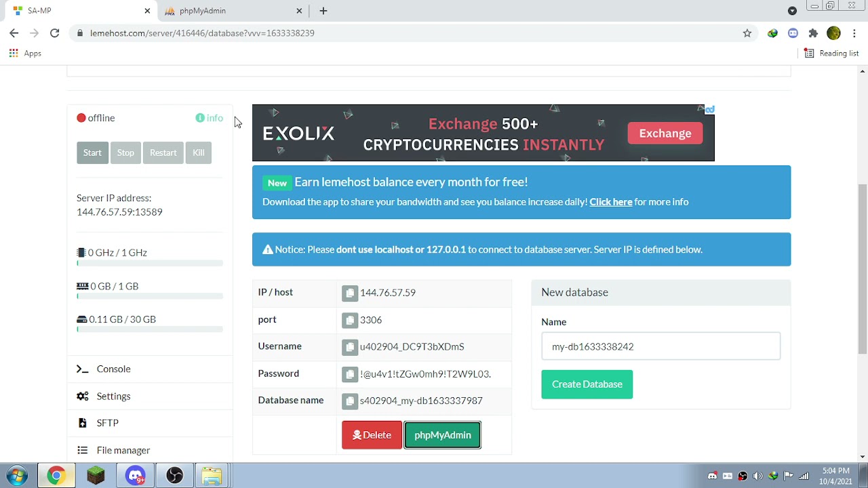
Task: Open OBS Studio from the taskbar
Action: (x=174, y=475)
